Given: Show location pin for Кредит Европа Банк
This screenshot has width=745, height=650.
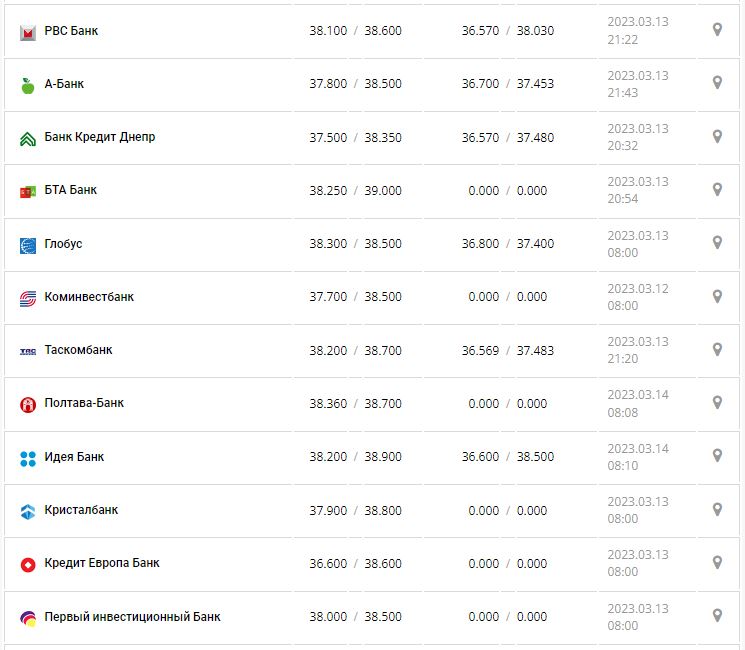Looking at the screenshot, I should [717, 562].
